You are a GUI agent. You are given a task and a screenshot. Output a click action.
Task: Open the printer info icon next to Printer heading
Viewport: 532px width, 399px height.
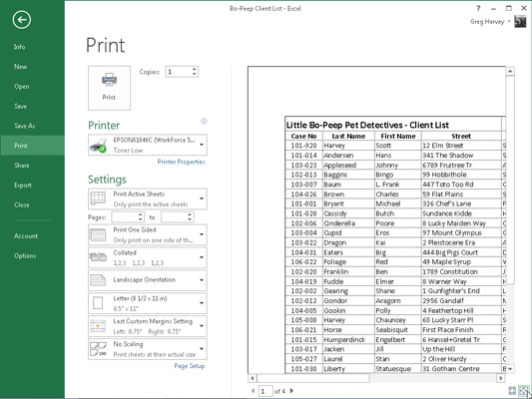pyautogui.click(x=204, y=121)
